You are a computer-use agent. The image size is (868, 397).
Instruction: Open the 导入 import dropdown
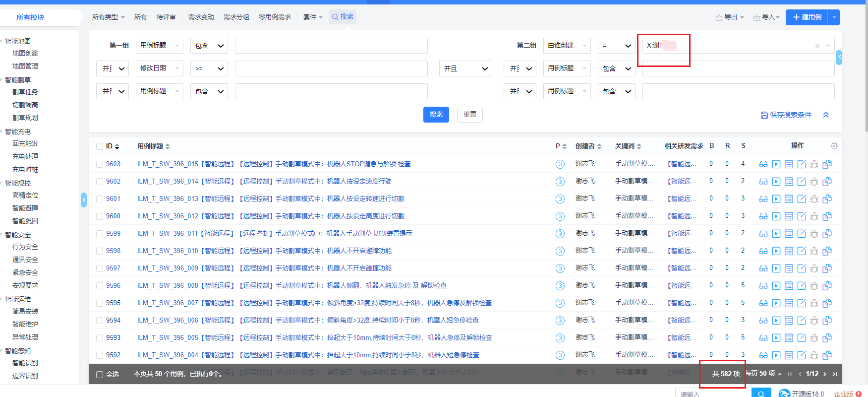click(x=766, y=17)
